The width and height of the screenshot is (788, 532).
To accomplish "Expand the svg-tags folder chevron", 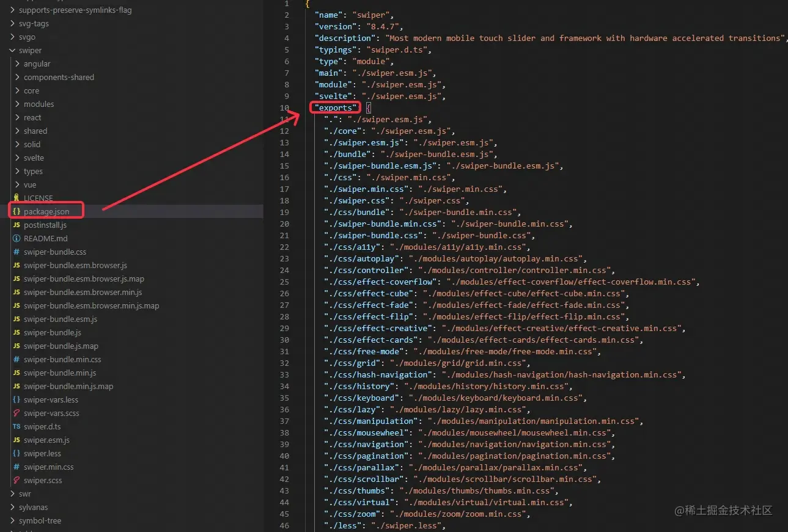I will [13, 23].
